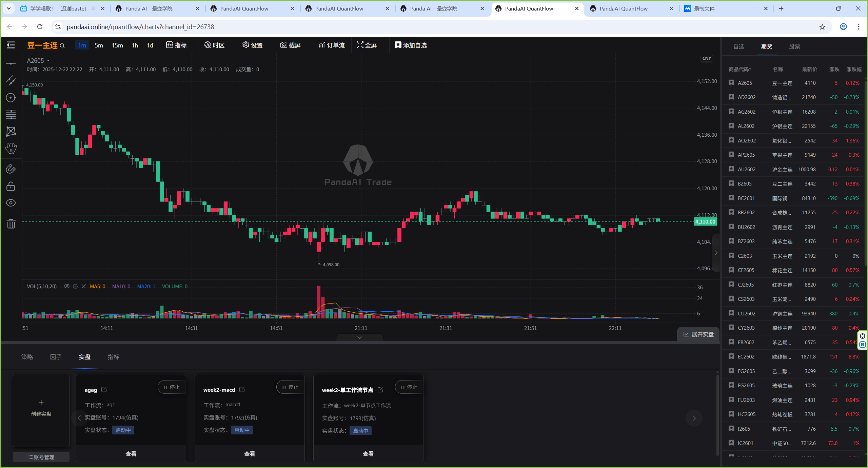Switch chart to 15m timeframe

(x=117, y=45)
